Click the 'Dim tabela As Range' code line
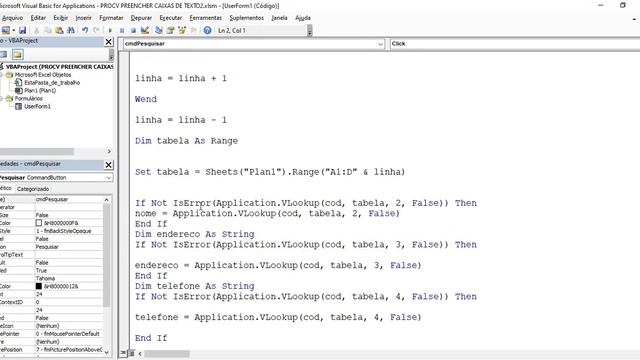This screenshot has width=640, height=360. pos(187,141)
